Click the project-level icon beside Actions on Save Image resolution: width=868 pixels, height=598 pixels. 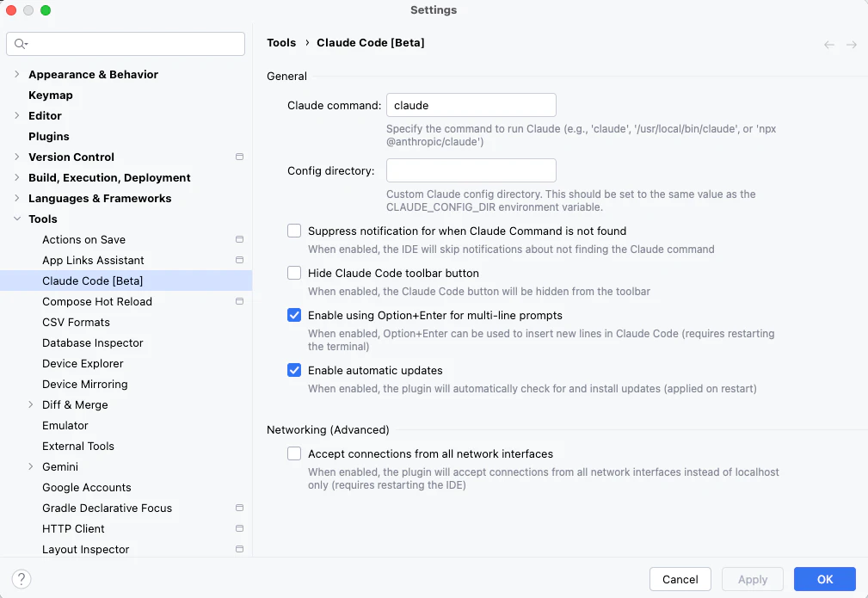click(240, 239)
